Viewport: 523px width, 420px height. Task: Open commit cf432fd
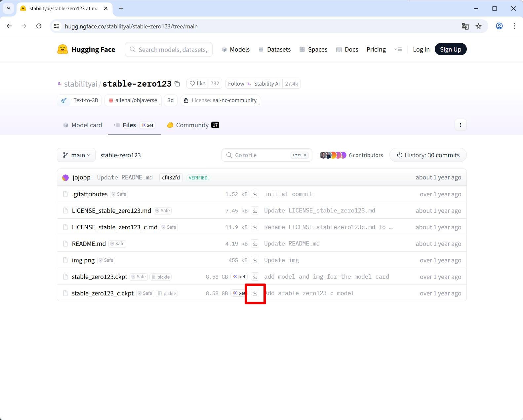click(x=171, y=177)
